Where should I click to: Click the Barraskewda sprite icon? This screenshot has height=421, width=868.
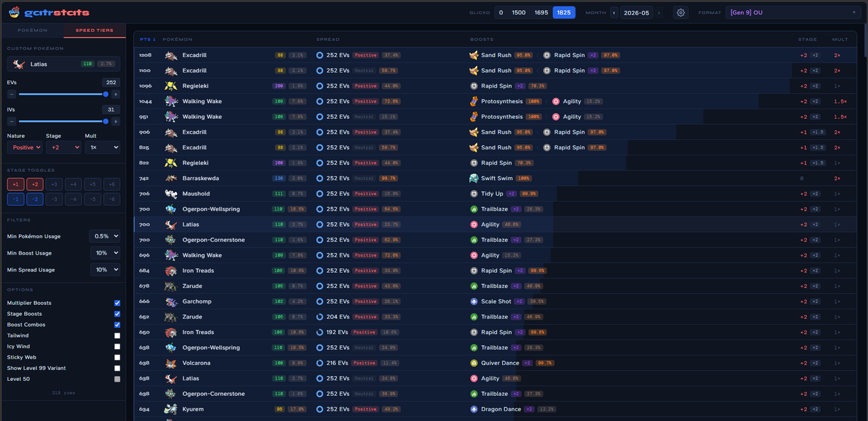click(170, 179)
